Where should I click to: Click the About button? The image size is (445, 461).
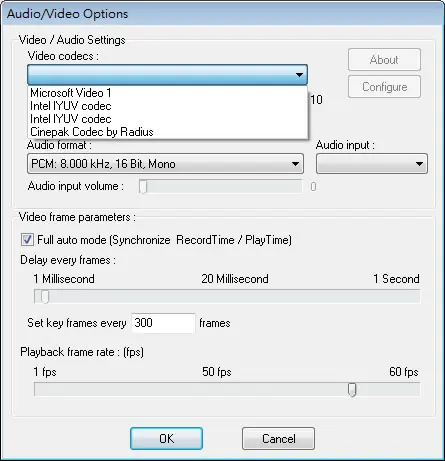point(384,60)
